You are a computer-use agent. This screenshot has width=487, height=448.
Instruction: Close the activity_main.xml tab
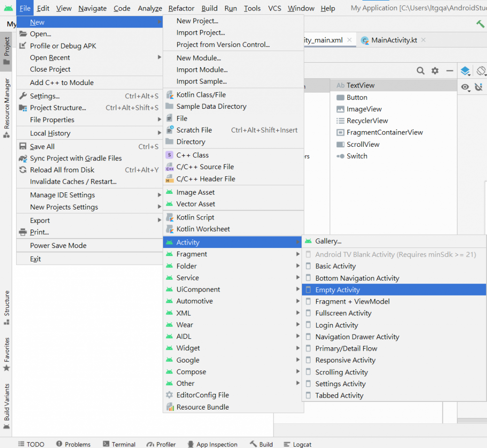[x=350, y=40]
